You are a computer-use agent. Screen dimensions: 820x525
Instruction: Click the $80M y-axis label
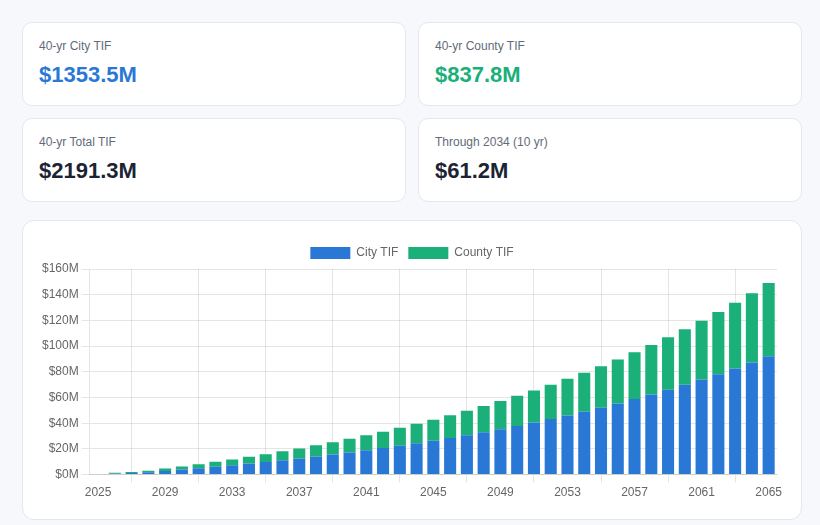63,371
